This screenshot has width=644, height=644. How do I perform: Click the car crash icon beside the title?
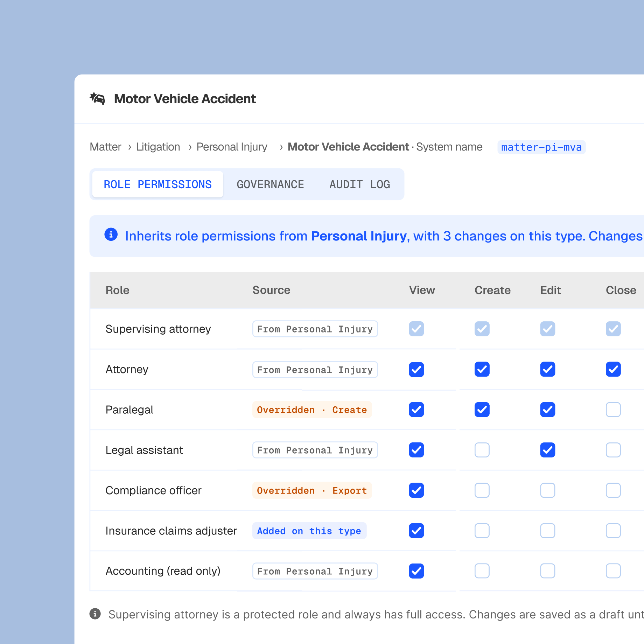[98, 99]
